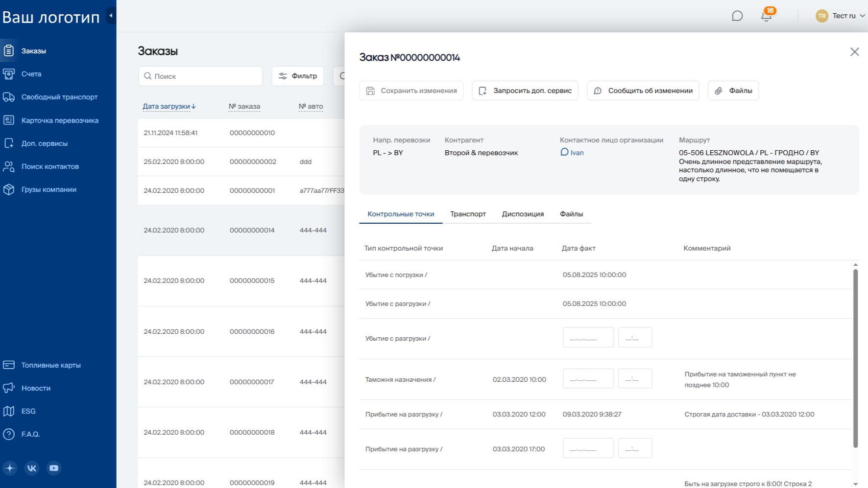The height and width of the screenshot is (488, 868).
Task: Open the YouTube social icon
Action: tap(54, 468)
